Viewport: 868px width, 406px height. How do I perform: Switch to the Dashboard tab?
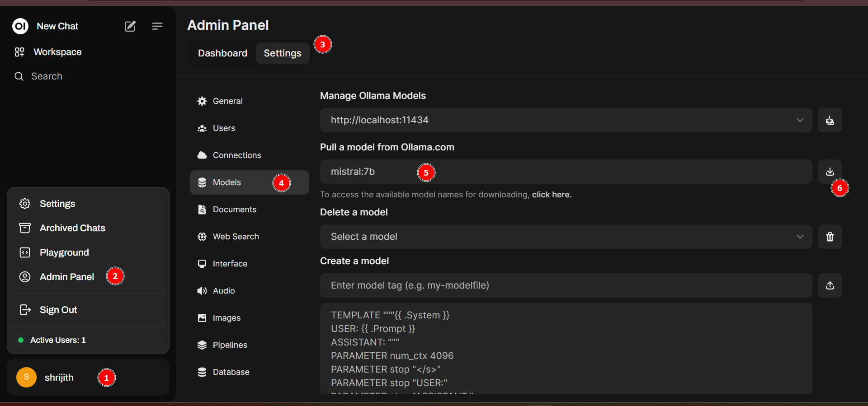coord(222,53)
